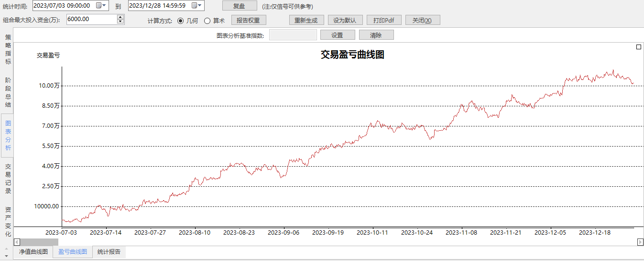Click the 10.00万 axis value

pos(49,86)
